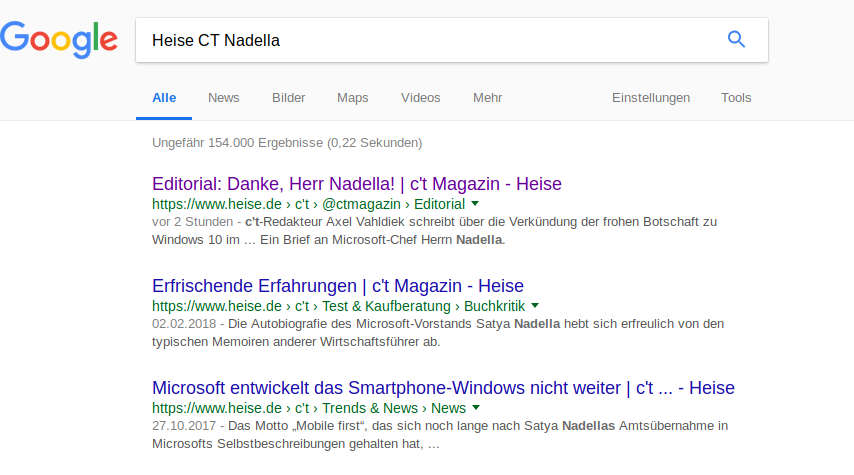Click the 02.02.2018 snippet date
The height and width of the screenshot is (475, 854).
point(184,324)
